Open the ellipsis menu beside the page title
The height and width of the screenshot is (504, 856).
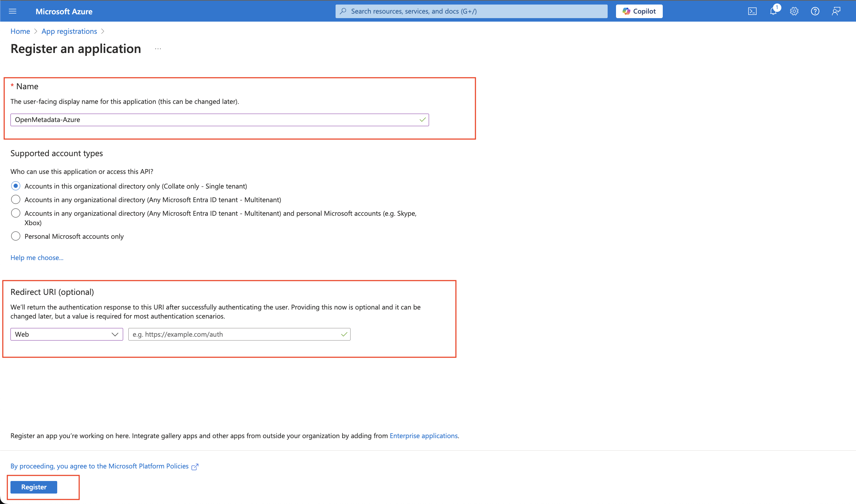pos(158,49)
